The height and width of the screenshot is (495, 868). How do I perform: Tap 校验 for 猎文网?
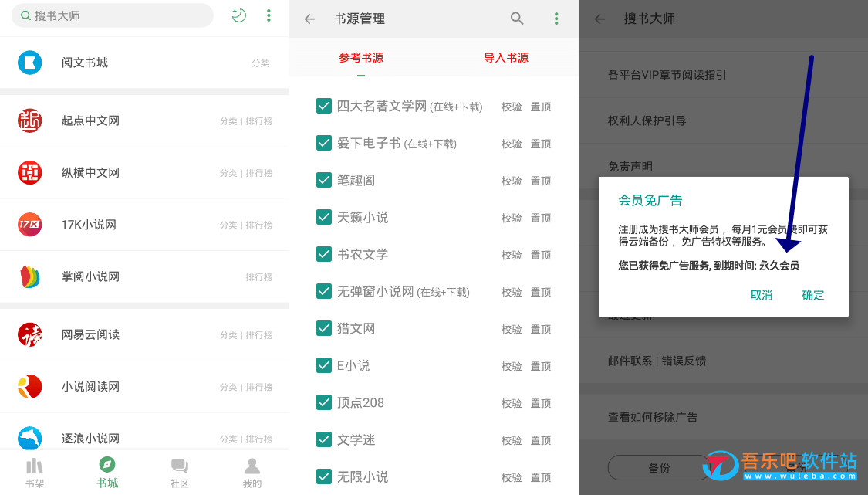click(x=512, y=329)
